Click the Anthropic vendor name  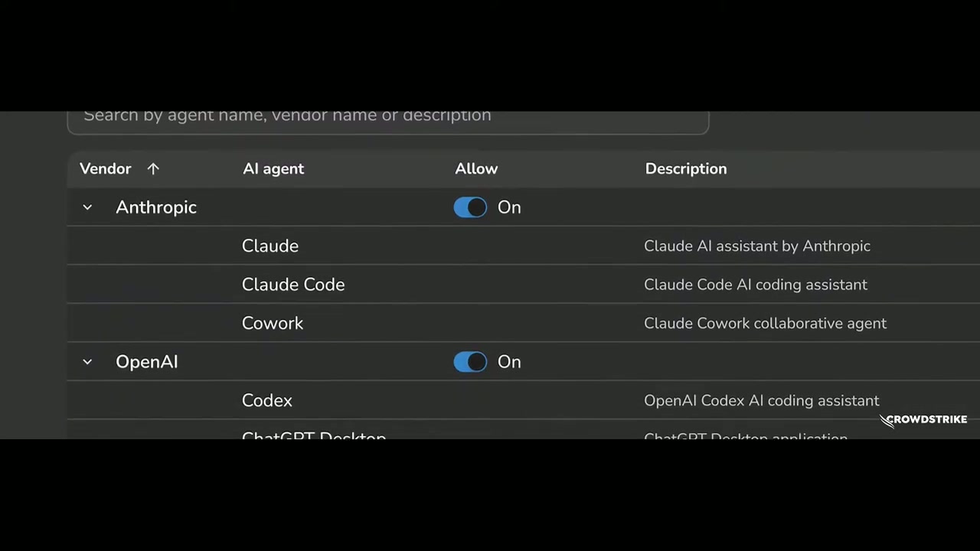click(156, 207)
